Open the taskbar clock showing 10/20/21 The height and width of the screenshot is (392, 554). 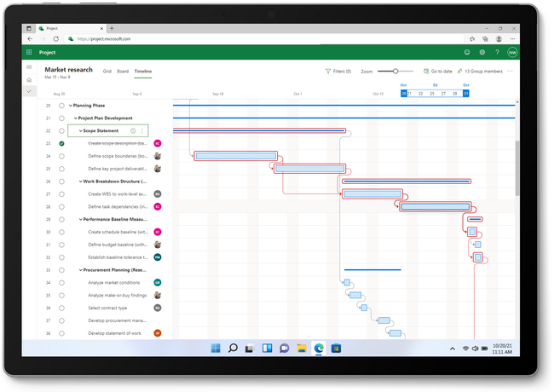[x=502, y=349]
